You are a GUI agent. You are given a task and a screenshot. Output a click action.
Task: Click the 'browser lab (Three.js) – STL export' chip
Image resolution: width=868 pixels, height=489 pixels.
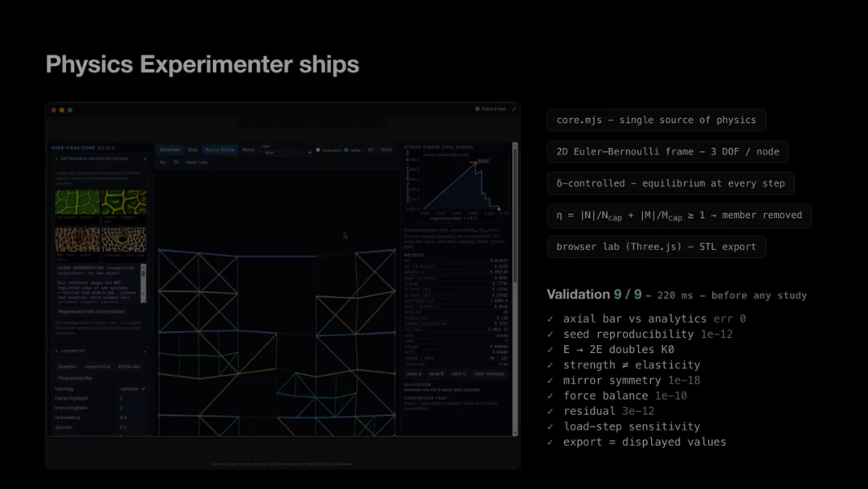coord(656,247)
